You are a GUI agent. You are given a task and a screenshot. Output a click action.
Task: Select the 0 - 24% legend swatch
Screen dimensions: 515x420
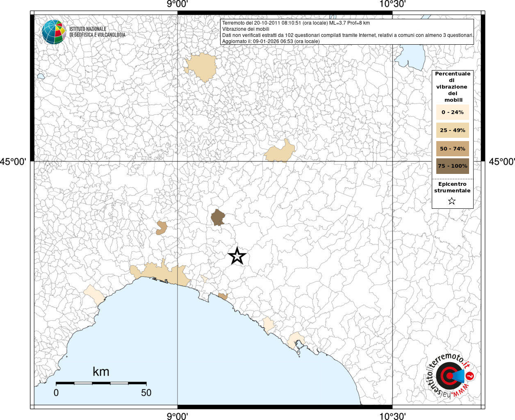pyautogui.click(x=452, y=112)
